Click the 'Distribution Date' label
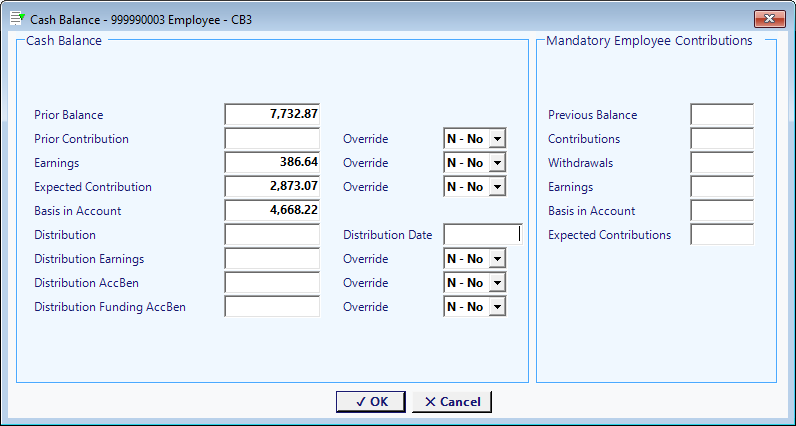 click(x=388, y=235)
